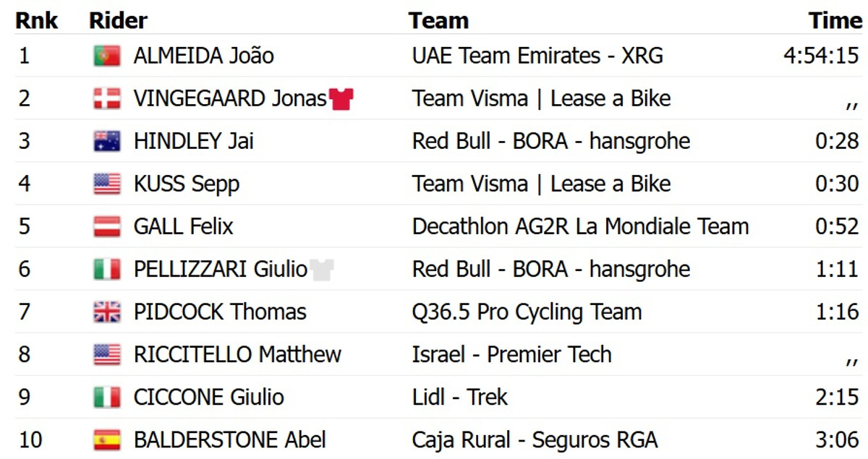Open rider ALMEIDA João's profile
This screenshot has width=868, height=459.
(203, 56)
